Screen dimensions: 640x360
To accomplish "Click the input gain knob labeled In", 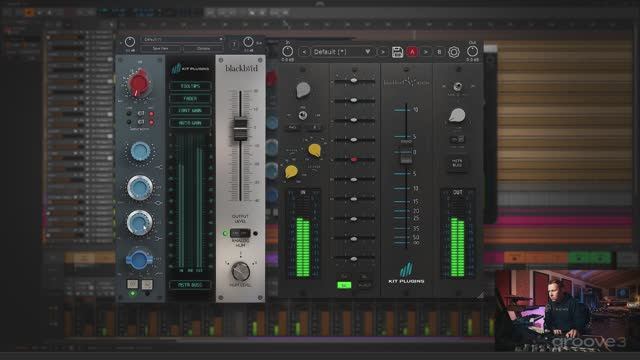I will [287, 51].
